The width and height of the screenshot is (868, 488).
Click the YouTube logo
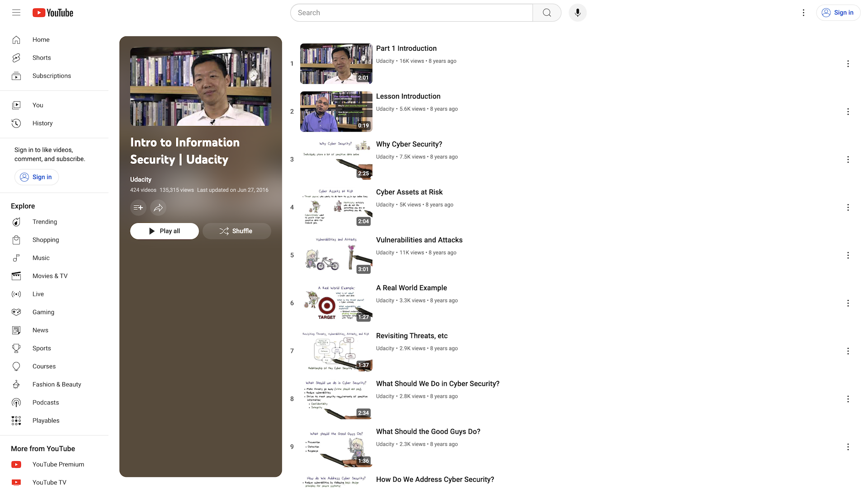click(53, 13)
